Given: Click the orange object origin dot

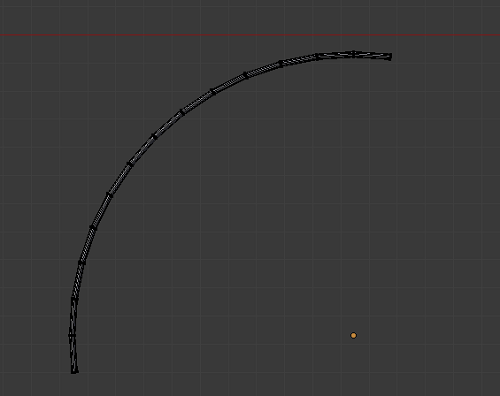Looking at the screenshot, I should pos(353,335).
